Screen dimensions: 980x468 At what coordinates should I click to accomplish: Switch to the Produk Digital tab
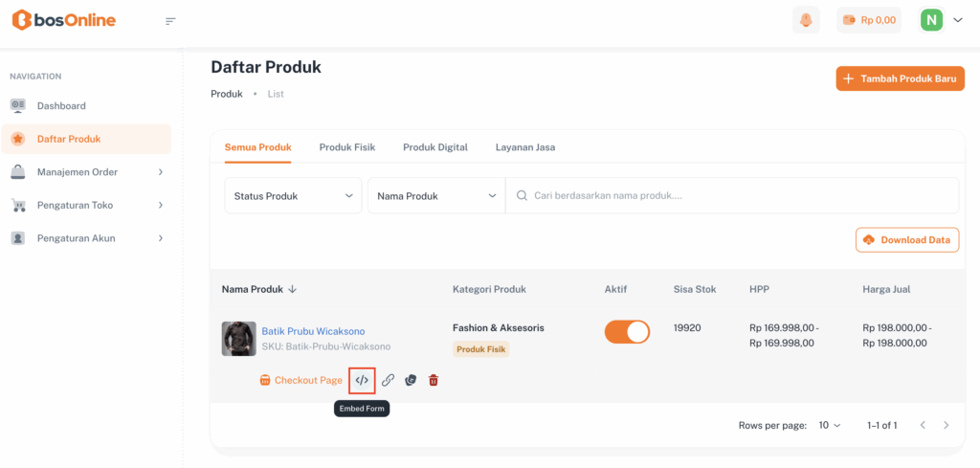(x=434, y=147)
